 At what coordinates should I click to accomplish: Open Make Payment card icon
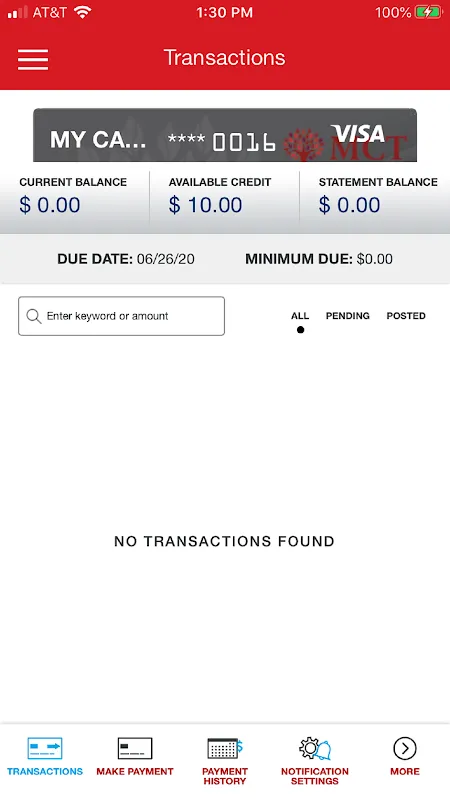click(x=135, y=748)
